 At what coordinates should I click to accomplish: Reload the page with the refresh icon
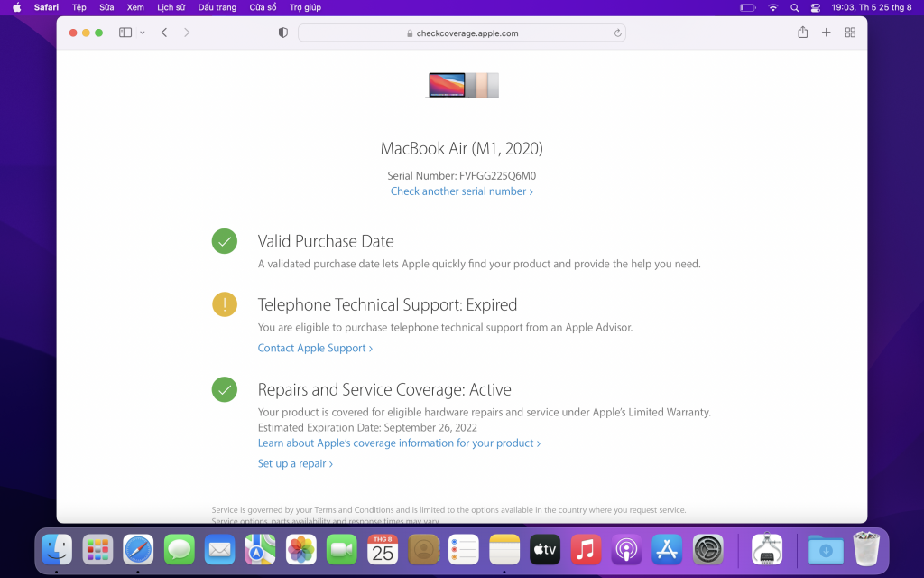click(617, 33)
